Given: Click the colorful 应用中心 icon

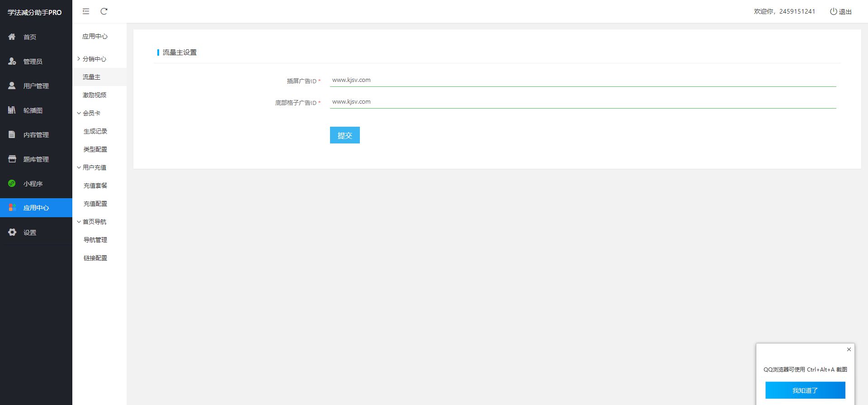Looking at the screenshot, I should coord(12,208).
